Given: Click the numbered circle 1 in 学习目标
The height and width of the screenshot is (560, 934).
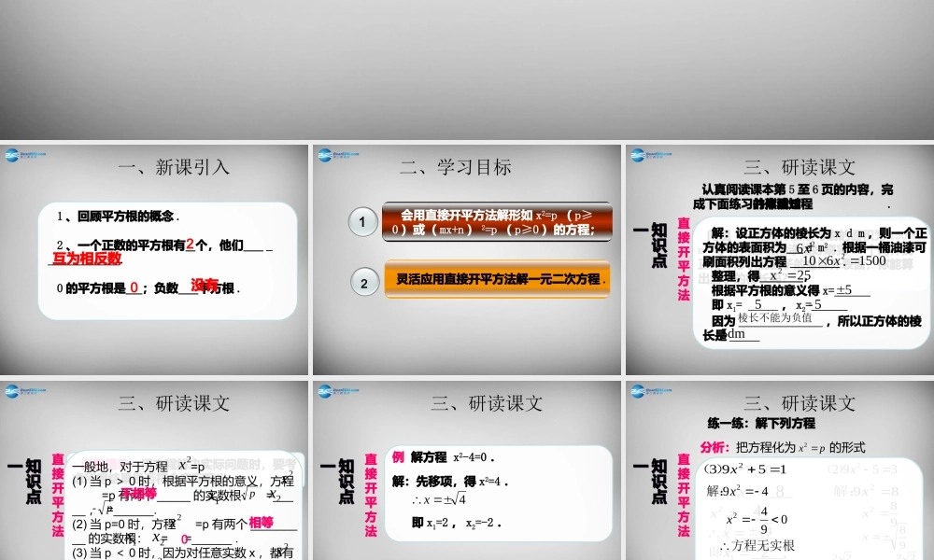Looking at the screenshot, I should 362,222.
